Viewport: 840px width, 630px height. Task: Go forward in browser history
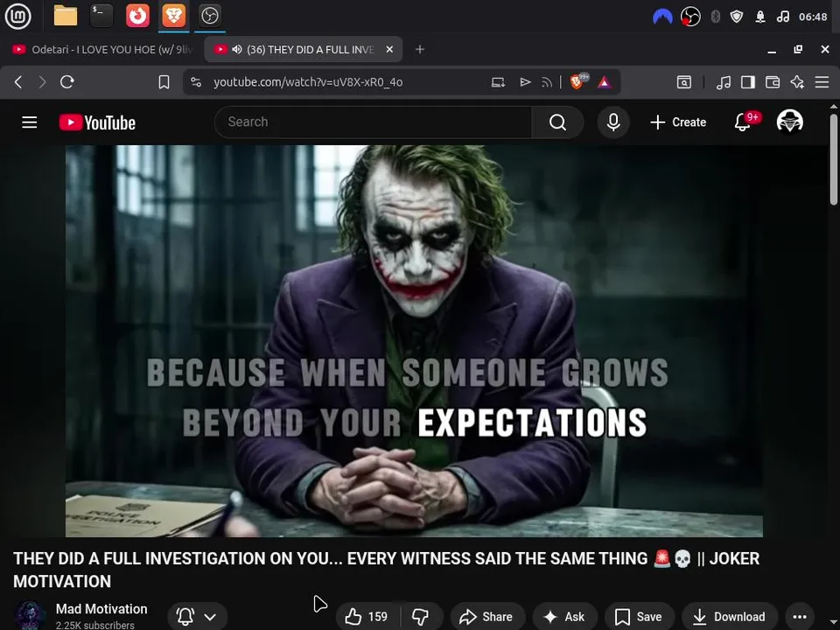click(42, 82)
